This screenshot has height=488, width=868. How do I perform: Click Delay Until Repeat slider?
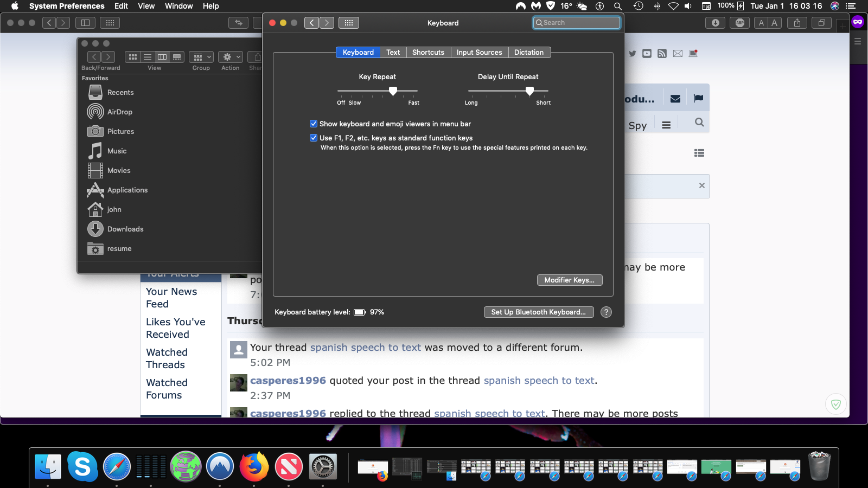[508, 91]
